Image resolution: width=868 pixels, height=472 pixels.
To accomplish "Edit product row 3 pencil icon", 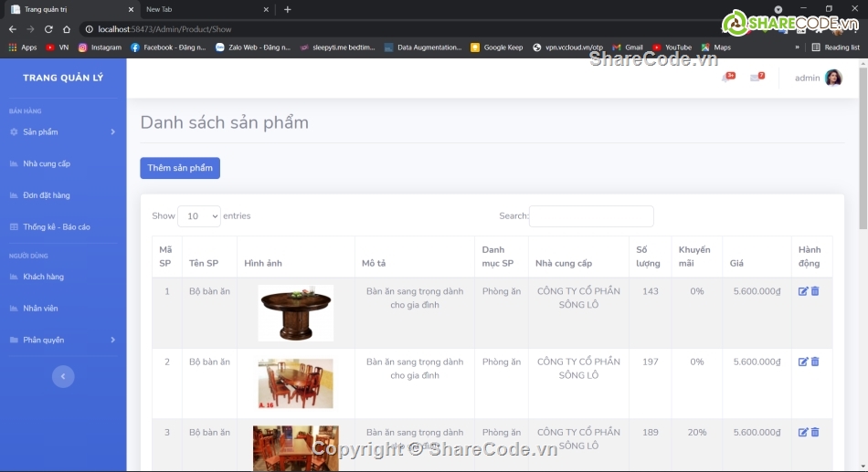I will pyautogui.click(x=803, y=432).
